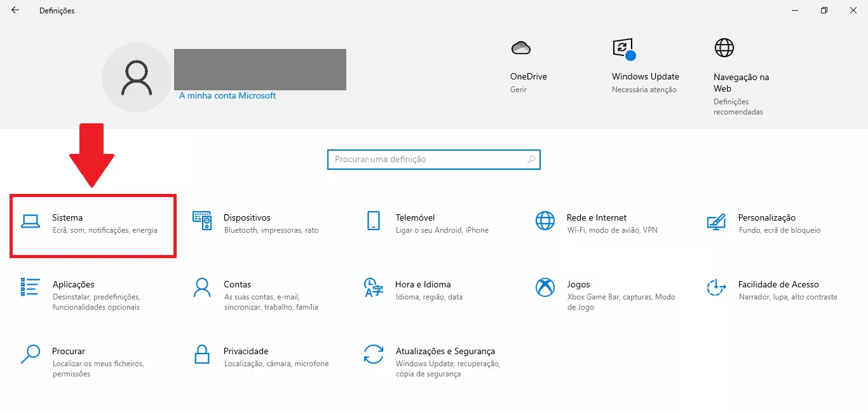868x412 pixels.
Task: Open the Sistema laptop icon
Action: pos(31,221)
